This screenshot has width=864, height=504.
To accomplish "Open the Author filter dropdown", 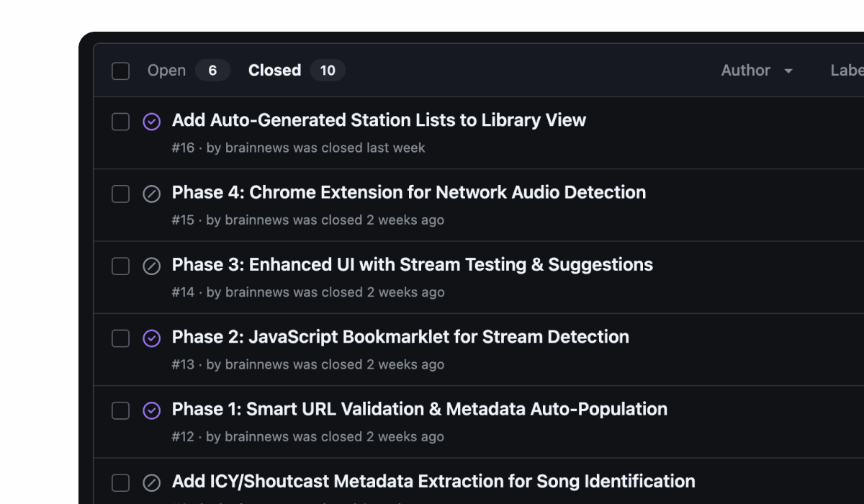I will tap(756, 71).
